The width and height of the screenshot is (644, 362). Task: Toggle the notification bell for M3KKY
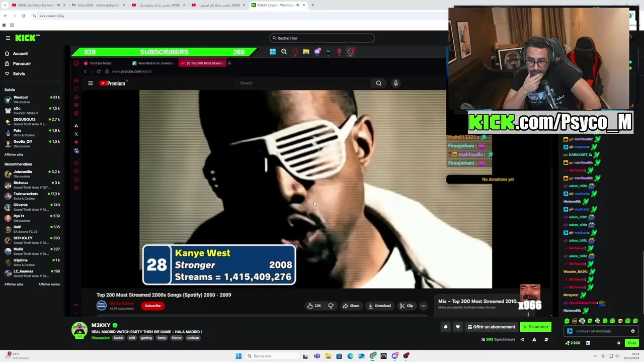pyautogui.click(x=446, y=327)
